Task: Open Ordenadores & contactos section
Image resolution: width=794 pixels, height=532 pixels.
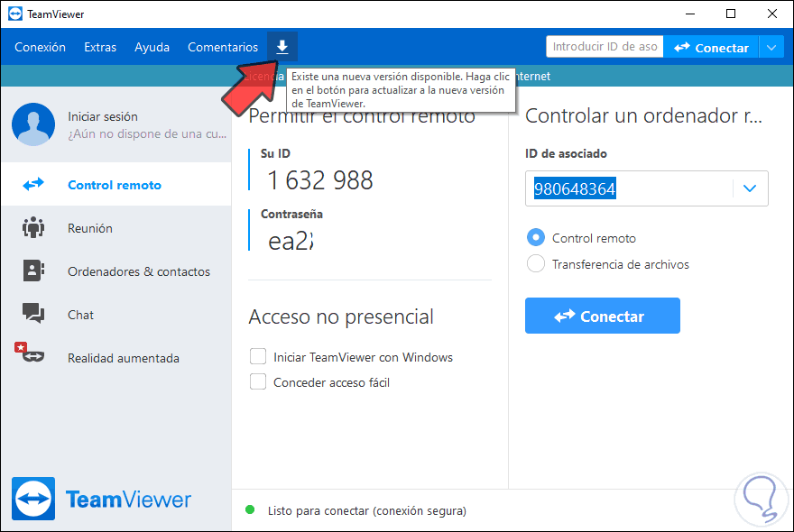Action: click(116, 271)
